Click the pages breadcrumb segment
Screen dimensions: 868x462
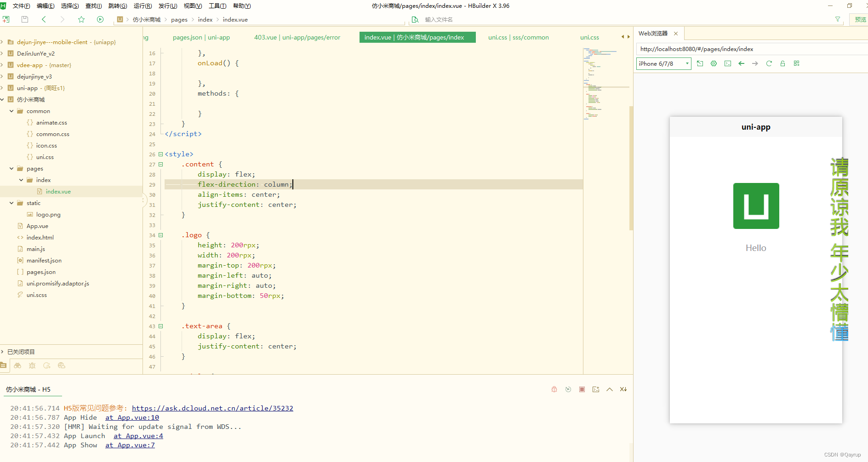pos(179,20)
